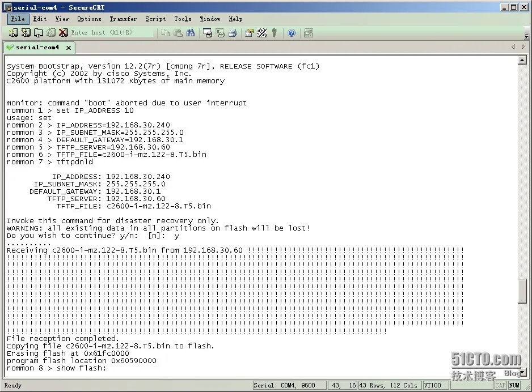This screenshot has width=532, height=392.
Task: Click the "rommon 8 > show flash:" line
Action: click(x=56, y=368)
